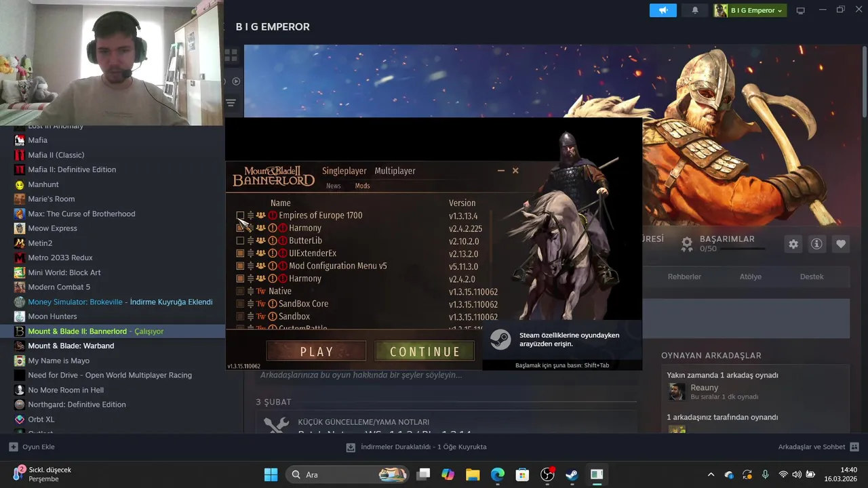Expand hidden system tray icons chevron
Screen dimensions: 868x488
click(711, 474)
